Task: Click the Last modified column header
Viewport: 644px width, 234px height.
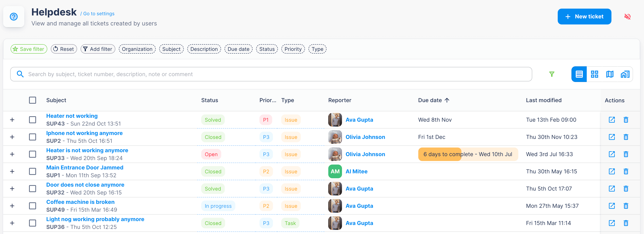Action: (544, 100)
